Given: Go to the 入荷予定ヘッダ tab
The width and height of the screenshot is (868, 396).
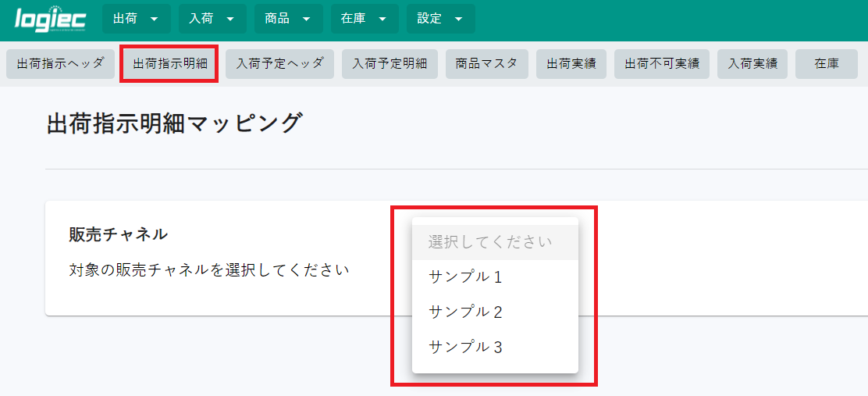Looking at the screenshot, I should click(279, 64).
